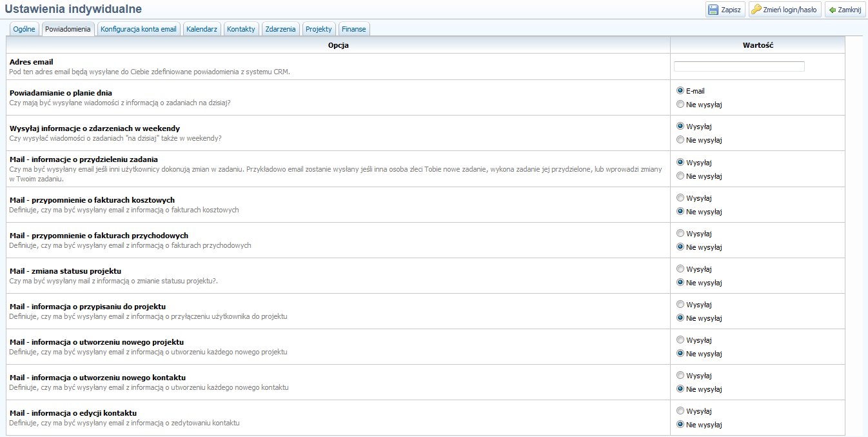
Task: Select the Zdarzenia tab
Action: tap(281, 29)
